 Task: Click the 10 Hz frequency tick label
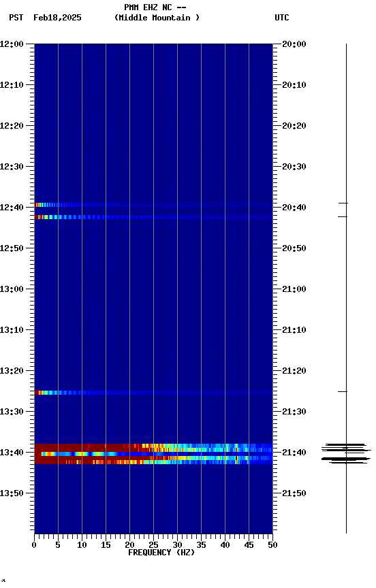82,545
